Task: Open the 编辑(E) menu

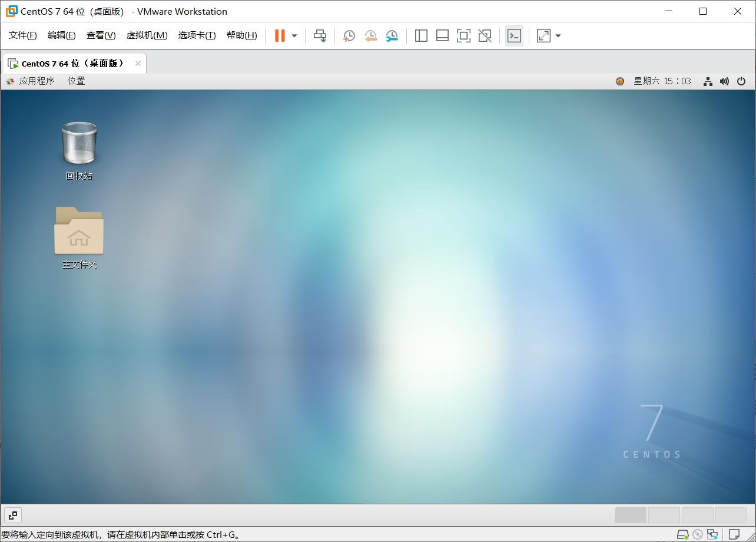Action: [x=62, y=35]
